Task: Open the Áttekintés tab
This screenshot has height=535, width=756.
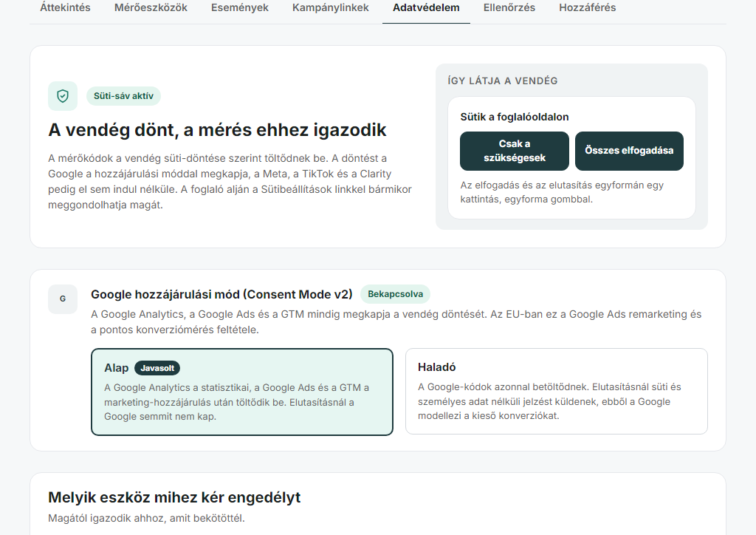Action: 65,7
